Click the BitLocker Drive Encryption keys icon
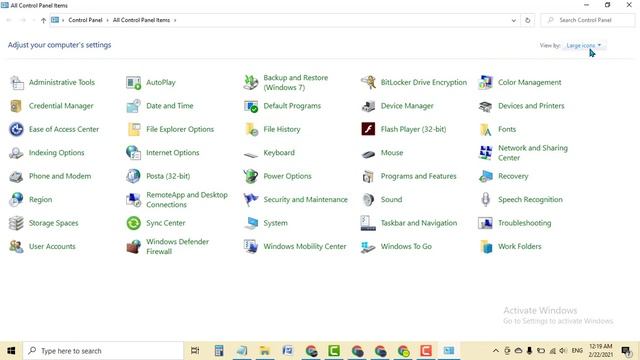 click(368, 82)
